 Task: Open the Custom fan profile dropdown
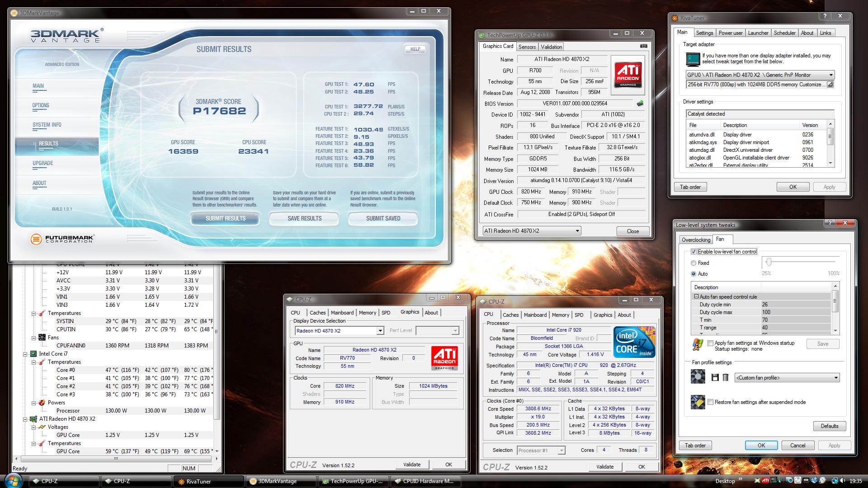[787, 378]
